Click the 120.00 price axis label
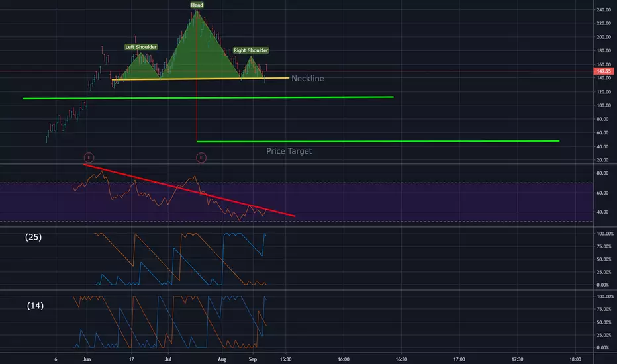Screen dimensions: 617x364 [604, 92]
